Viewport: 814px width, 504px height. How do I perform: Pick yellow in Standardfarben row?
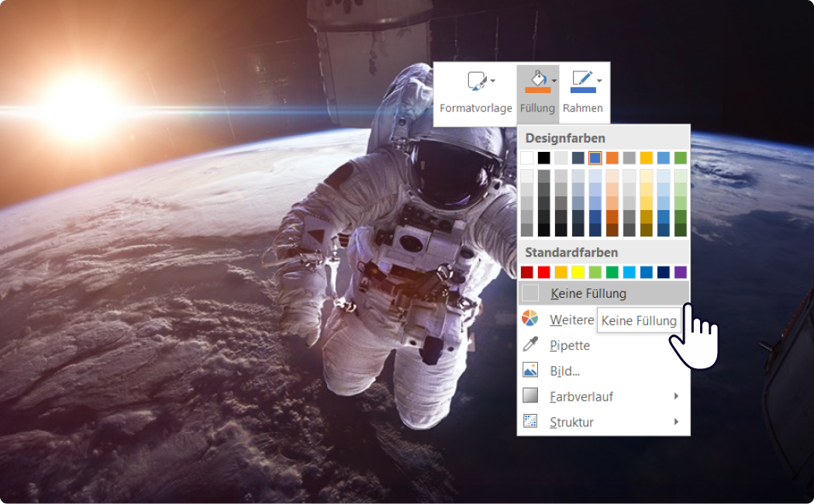578,272
